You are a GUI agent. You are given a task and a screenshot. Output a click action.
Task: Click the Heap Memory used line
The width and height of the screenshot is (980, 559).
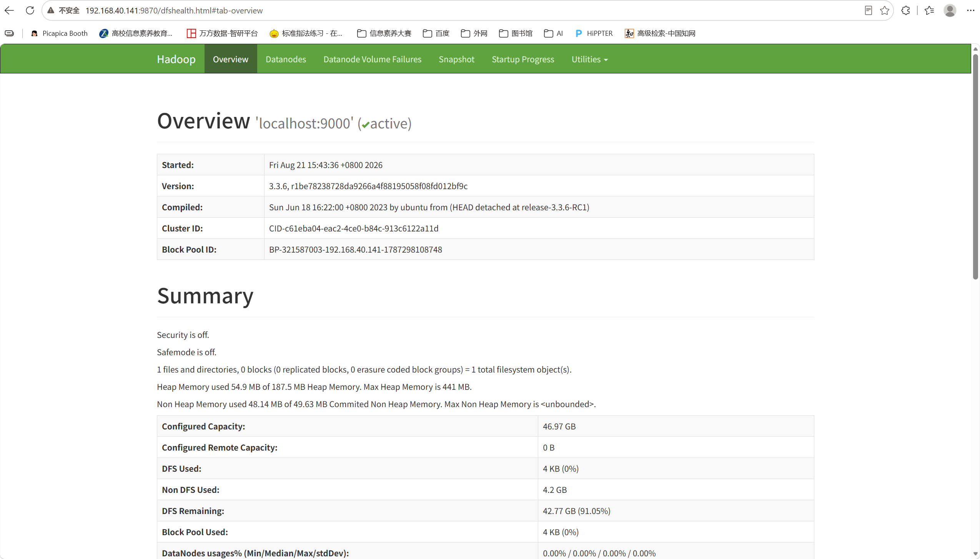(314, 387)
